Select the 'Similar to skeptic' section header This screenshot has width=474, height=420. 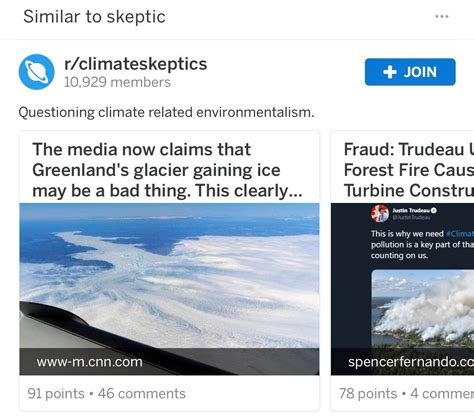pyautogui.click(x=94, y=17)
